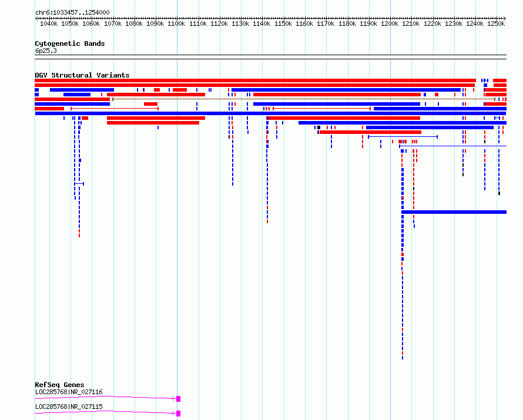The width and height of the screenshot is (523, 420).
Task: Select the 6p25.3 band label
Action: (46, 51)
